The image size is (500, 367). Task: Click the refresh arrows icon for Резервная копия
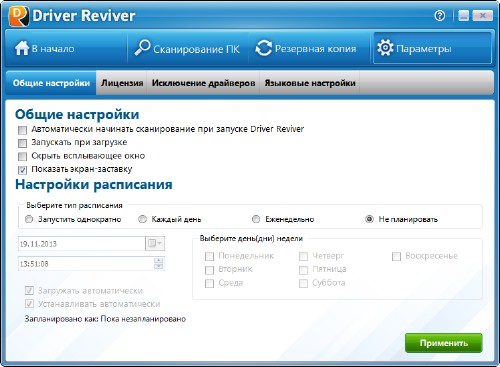(x=263, y=48)
